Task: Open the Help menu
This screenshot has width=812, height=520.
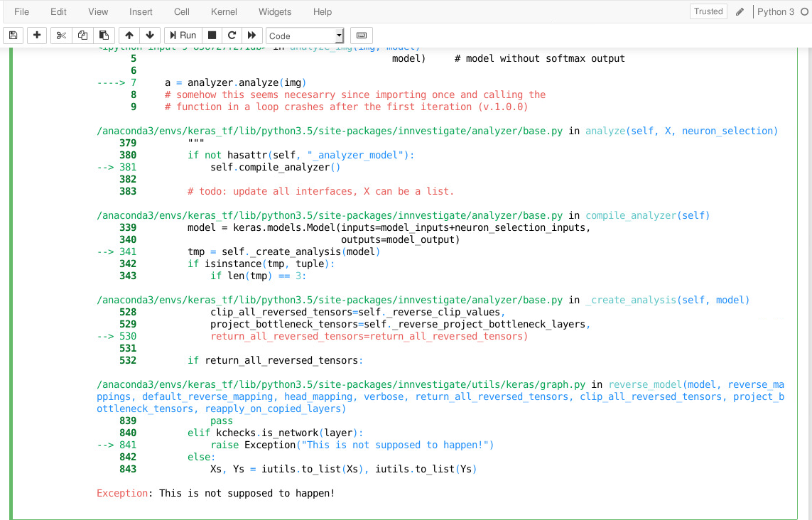Action: pos(322,11)
